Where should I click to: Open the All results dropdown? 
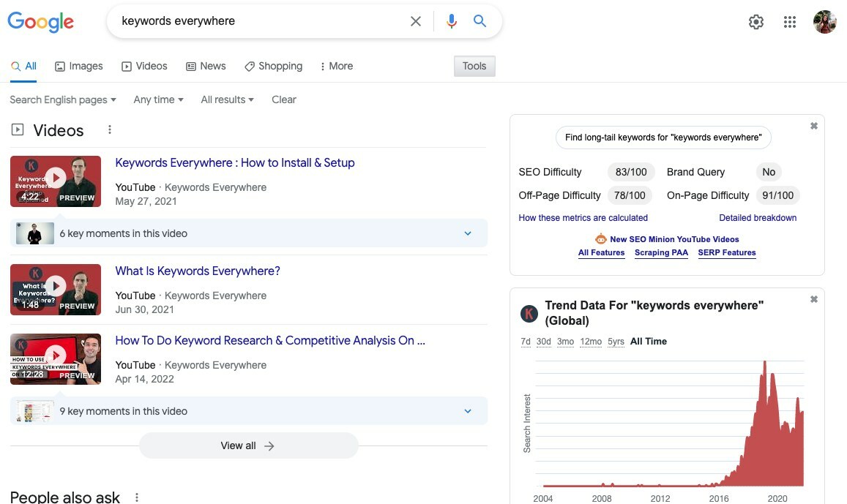[227, 99]
